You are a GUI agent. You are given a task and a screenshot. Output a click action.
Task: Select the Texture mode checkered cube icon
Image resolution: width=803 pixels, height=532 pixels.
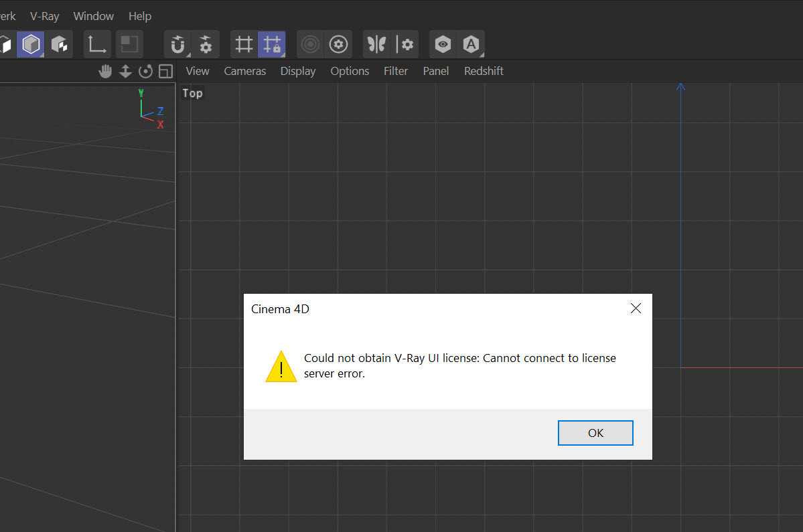click(60, 45)
